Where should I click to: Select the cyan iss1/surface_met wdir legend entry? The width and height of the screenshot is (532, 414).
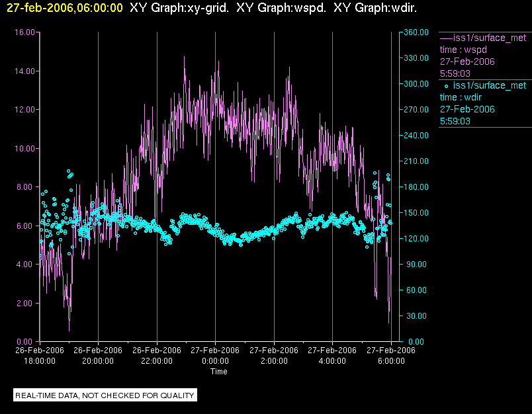pyautogui.click(x=485, y=103)
